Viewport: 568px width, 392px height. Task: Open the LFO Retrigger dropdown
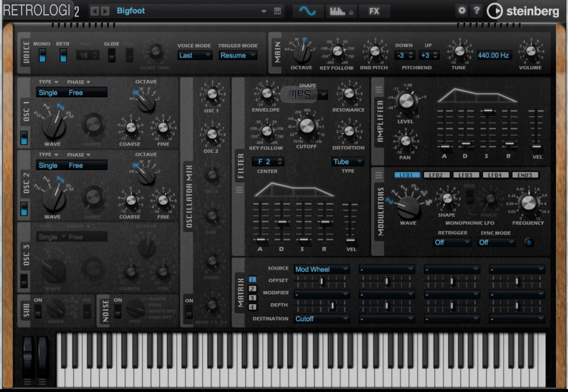(x=452, y=243)
